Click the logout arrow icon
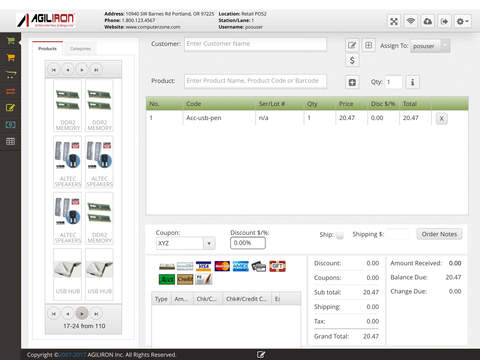480x360 pixels. pos(444,22)
